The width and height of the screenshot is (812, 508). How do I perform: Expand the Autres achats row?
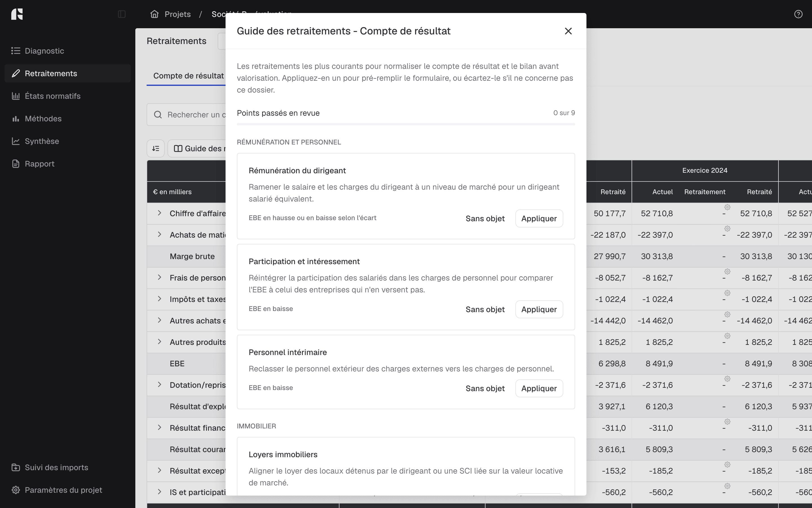coord(160,320)
